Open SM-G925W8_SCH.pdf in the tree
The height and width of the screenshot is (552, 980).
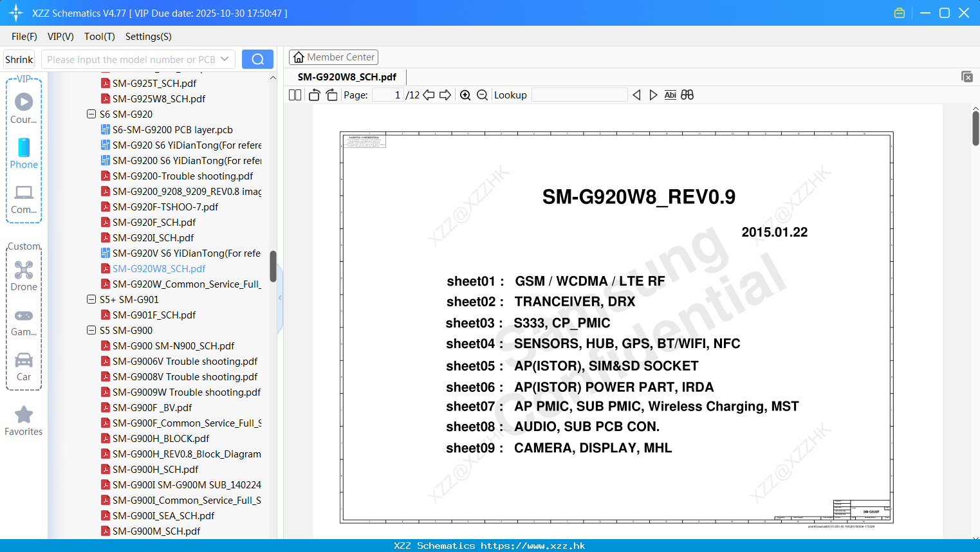click(x=159, y=98)
